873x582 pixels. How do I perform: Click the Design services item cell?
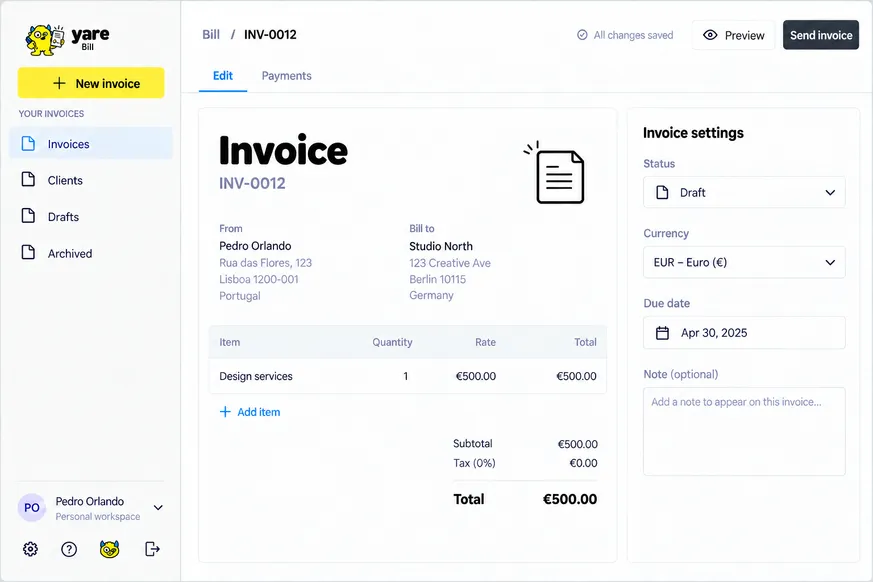(256, 376)
